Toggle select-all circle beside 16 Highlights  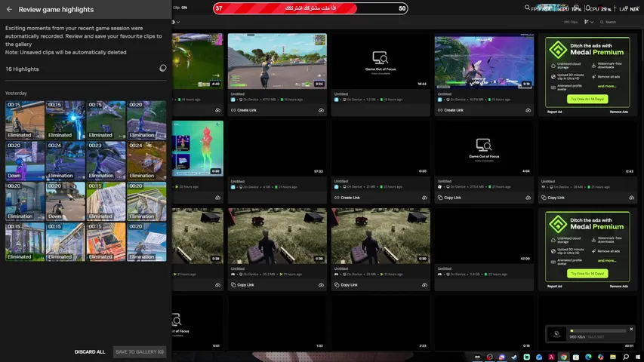[163, 68]
